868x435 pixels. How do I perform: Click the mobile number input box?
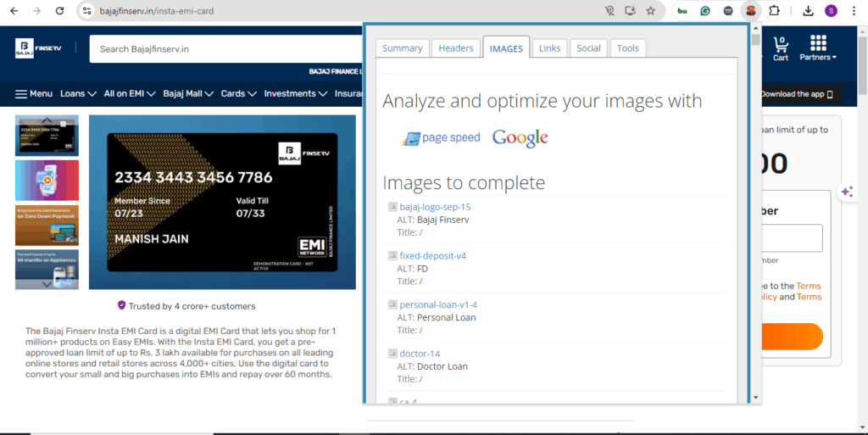(792, 238)
